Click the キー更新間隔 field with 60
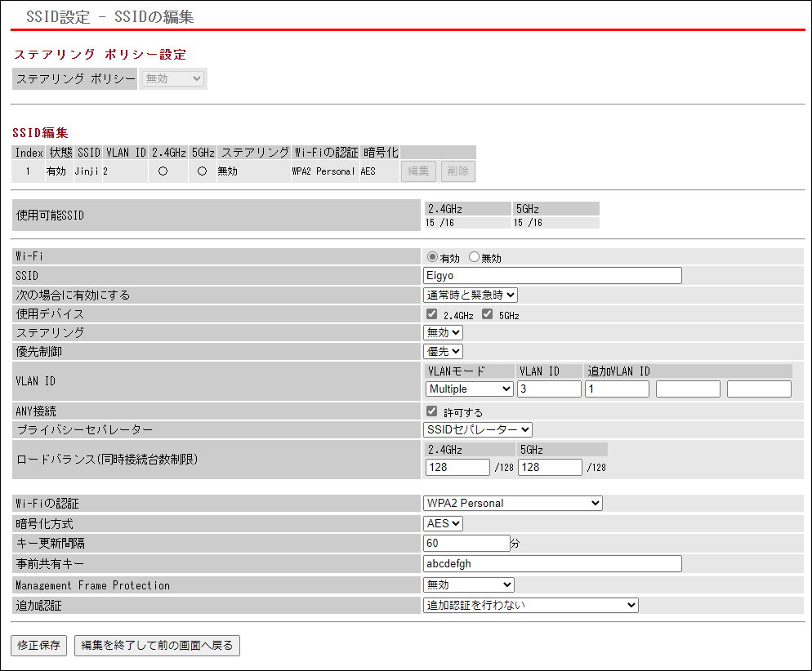This screenshot has width=812, height=671. click(x=466, y=543)
